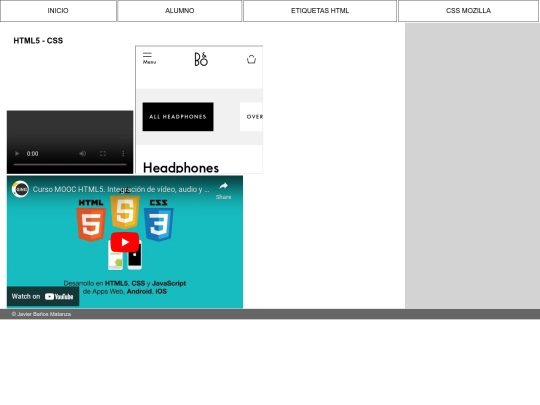Viewport: 540px width, 405px height.
Task: Select ALL HEADPHONES filter button
Action: tap(178, 117)
